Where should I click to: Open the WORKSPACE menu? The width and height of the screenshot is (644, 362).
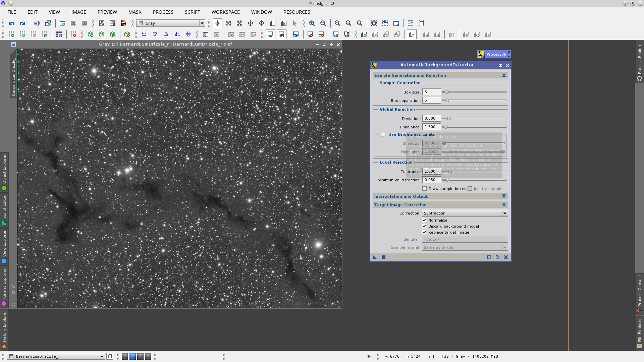tap(225, 12)
